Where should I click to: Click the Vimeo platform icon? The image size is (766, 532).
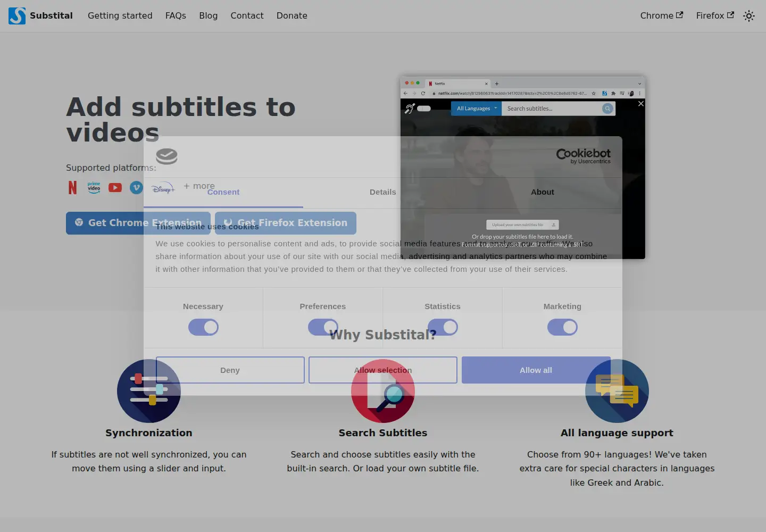point(137,187)
